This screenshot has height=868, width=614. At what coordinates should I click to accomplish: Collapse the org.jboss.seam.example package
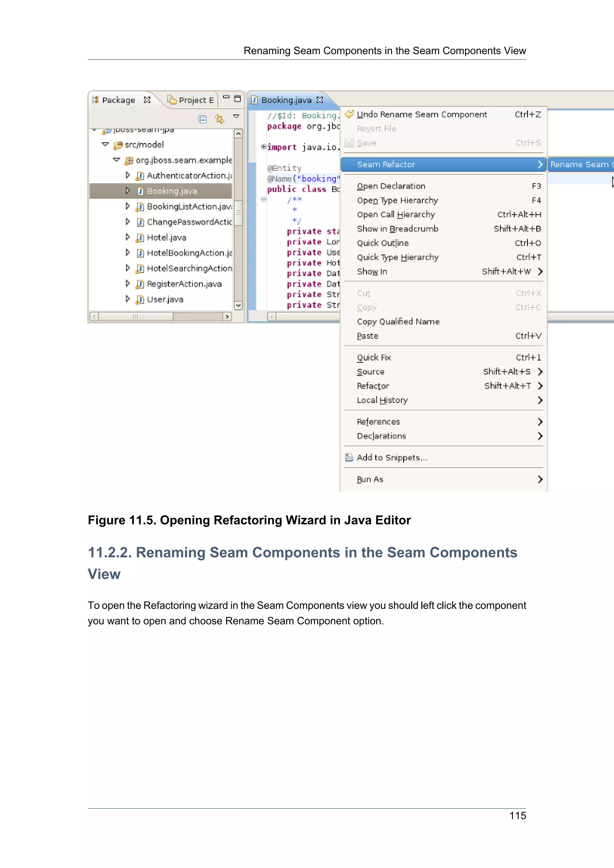[x=116, y=160]
